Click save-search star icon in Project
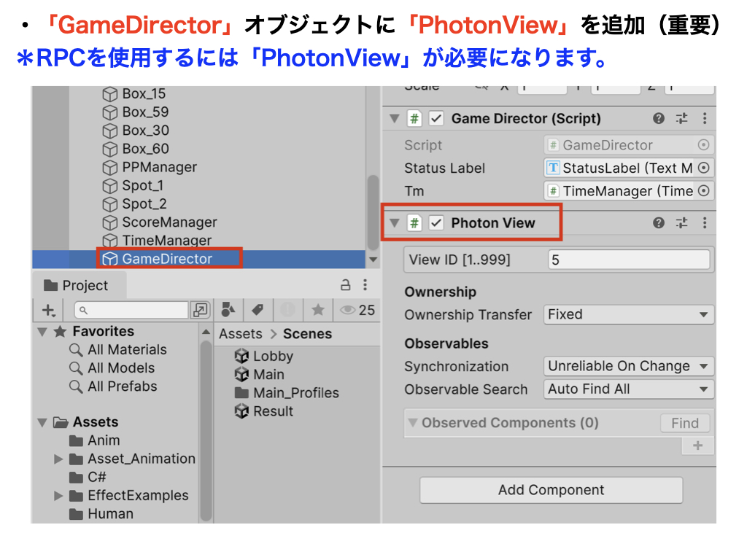The height and width of the screenshot is (560, 747). (318, 310)
